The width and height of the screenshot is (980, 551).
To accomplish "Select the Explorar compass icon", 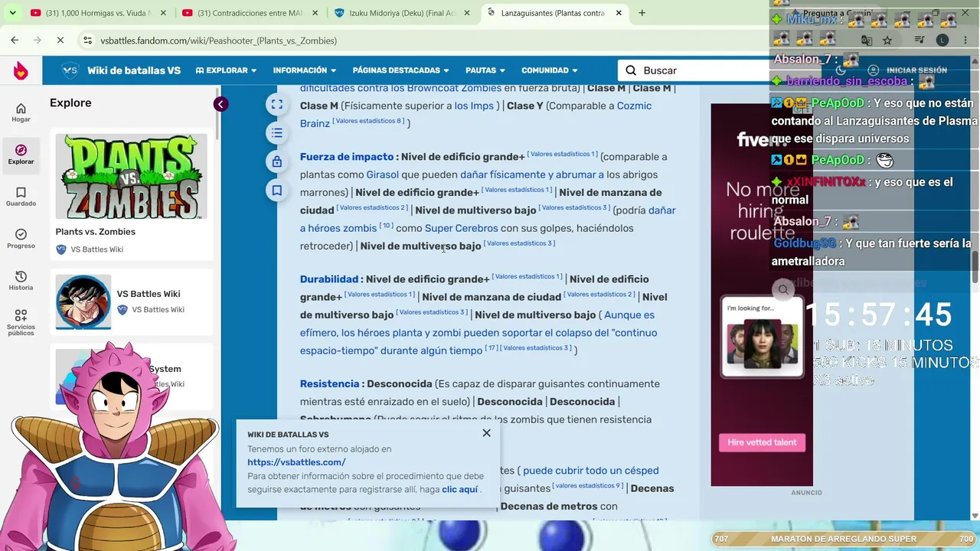I will coord(21,154).
